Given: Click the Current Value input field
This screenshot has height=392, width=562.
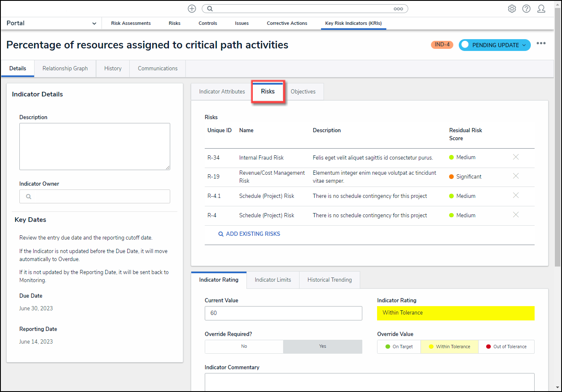Looking at the screenshot, I should (x=283, y=313).
